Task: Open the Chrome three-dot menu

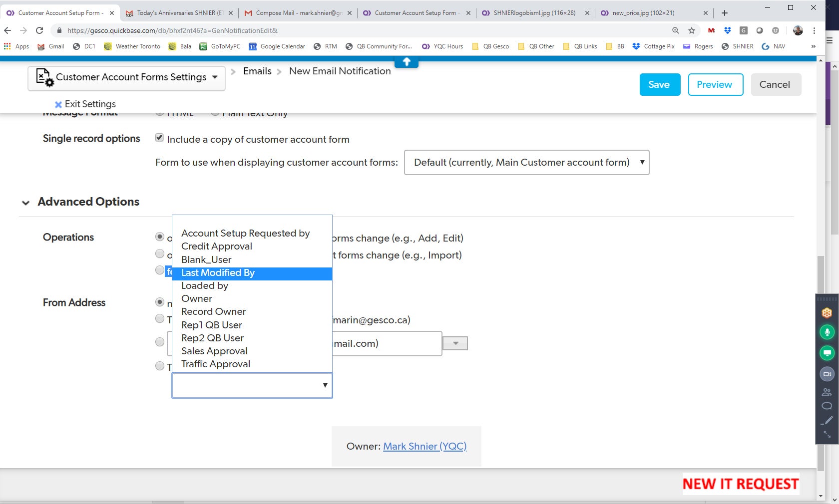Action: [815, 30]
